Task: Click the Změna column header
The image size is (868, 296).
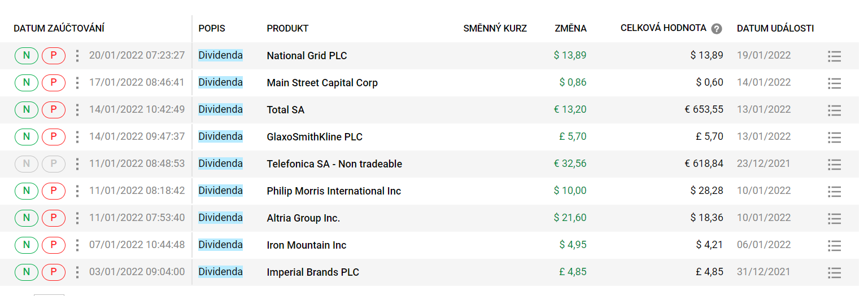Action: (x=570, y=28)
